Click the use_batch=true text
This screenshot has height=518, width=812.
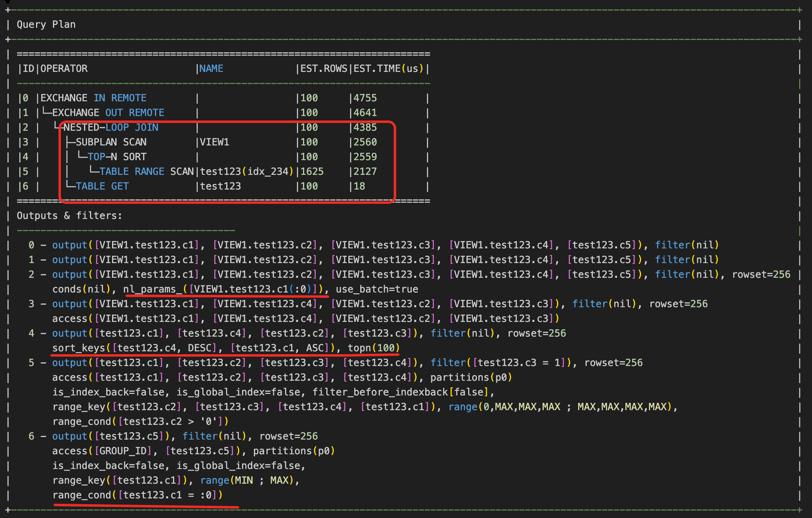click(377, 289)
